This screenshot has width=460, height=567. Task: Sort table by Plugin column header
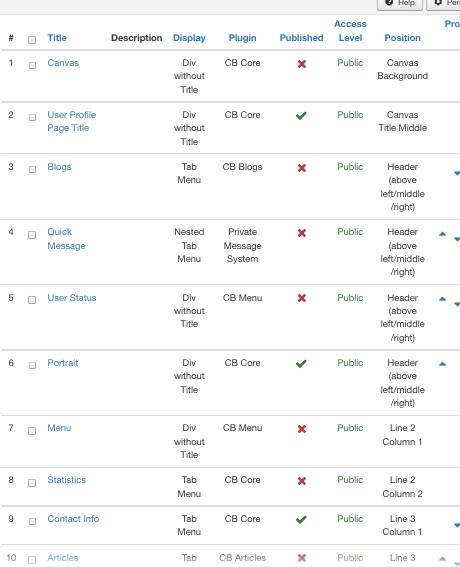point(242,38)
